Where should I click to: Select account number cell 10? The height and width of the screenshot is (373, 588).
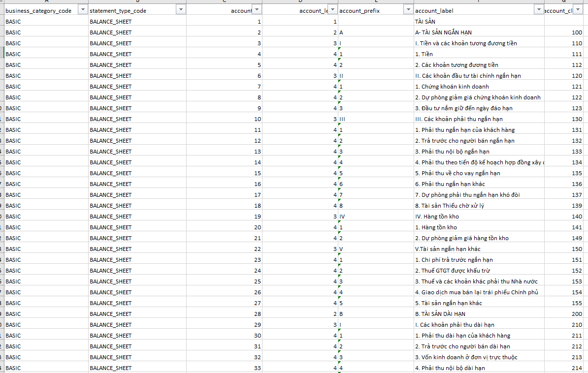click(x=224, y=119)
